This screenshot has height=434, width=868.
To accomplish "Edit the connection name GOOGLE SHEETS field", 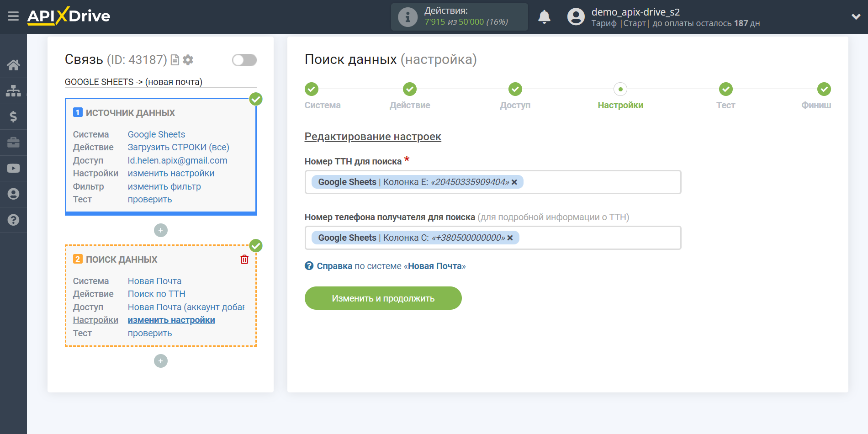I will point(160,82).
